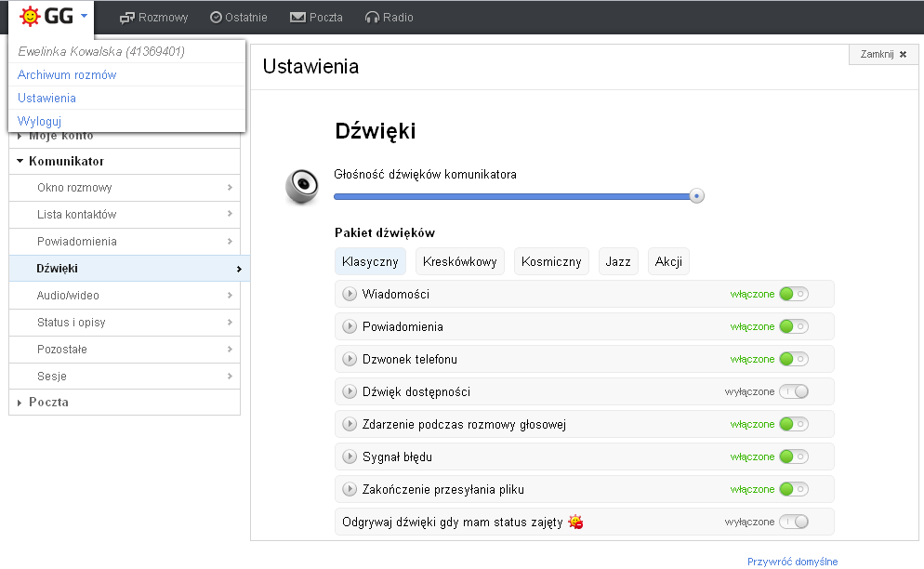This screenshot has height=569, width=924.
Task: Click the speaker icon beside the volume slider
Action: [299, 183]
